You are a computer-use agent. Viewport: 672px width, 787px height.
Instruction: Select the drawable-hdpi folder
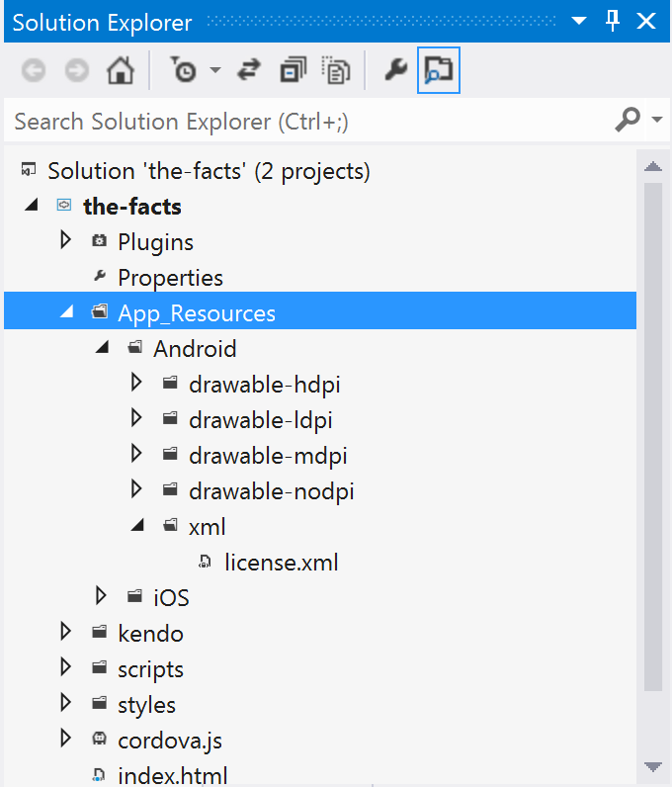[265, 385]
